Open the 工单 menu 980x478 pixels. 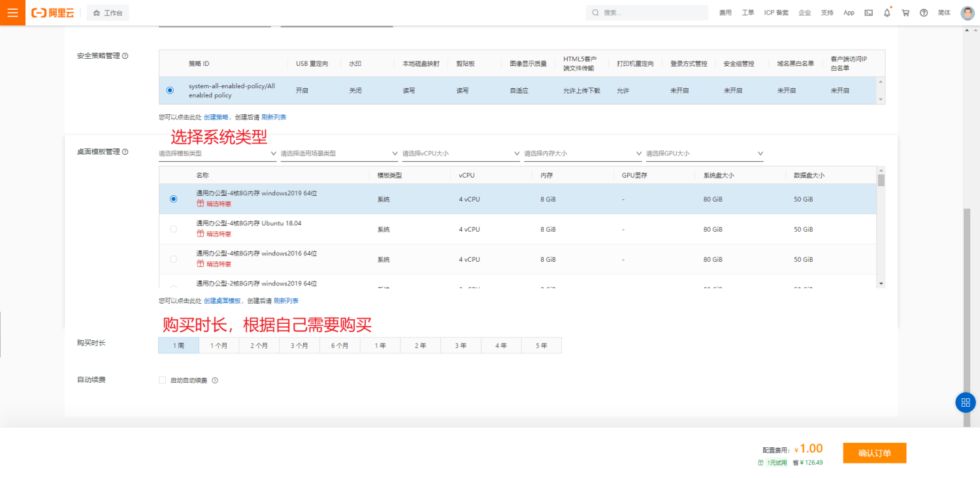[x=748, y=12]
